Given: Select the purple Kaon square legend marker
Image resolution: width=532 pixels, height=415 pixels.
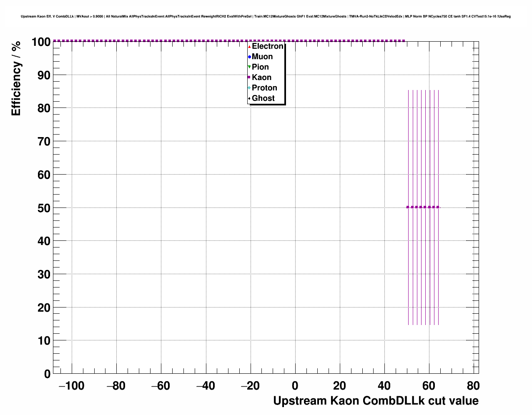Looking at the screenshot, I should pyautogui.click(x=249, y=77).
